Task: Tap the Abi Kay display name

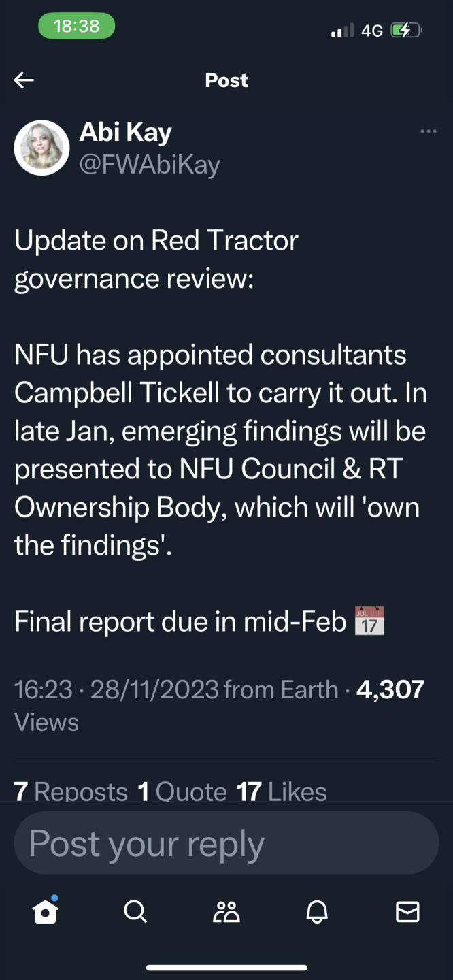Action: [x=126, y=132]
